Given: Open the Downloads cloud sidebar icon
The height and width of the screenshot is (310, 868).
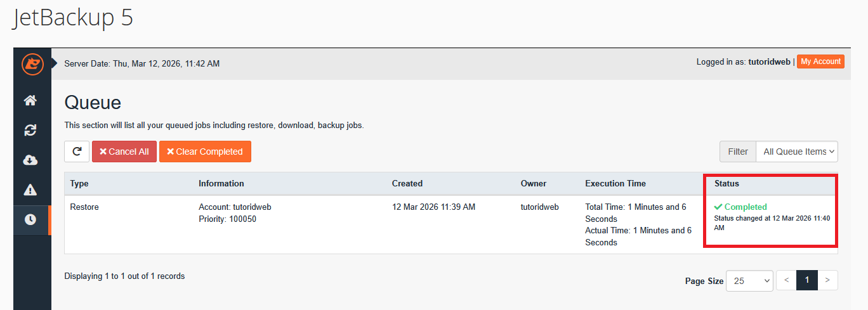Looking at the screenshot, I should [30, 160].
